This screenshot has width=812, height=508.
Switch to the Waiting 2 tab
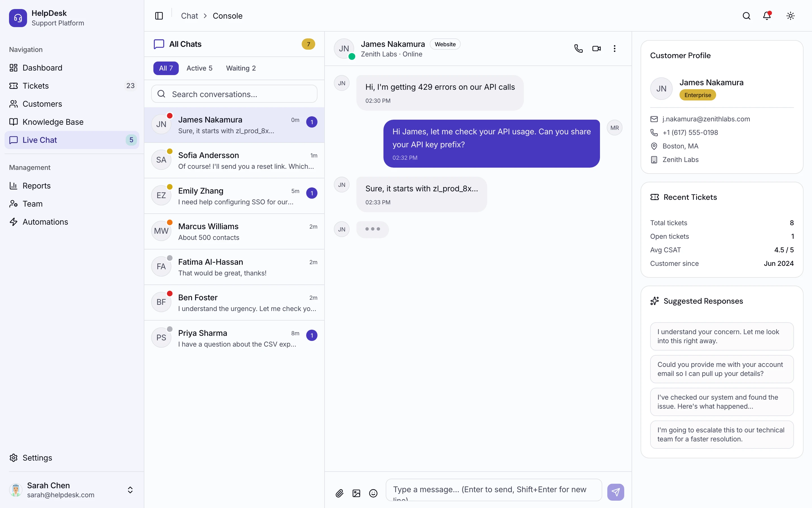[x=241, y=68]
